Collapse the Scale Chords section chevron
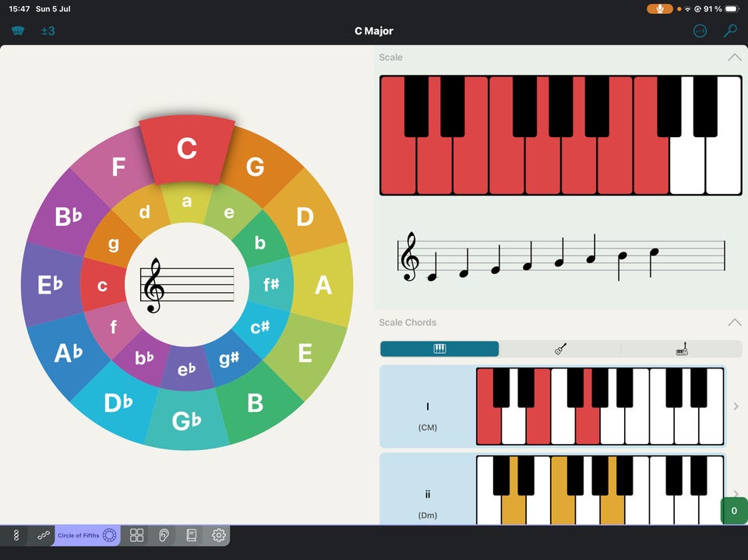This screenshot has height=560, width=748. tap(735, 322)
